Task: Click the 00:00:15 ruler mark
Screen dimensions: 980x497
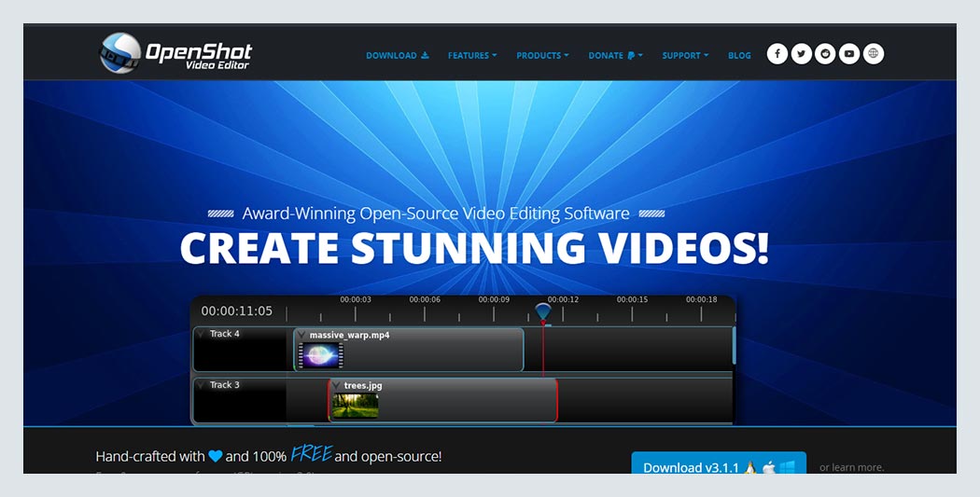Action: (632, 299)
